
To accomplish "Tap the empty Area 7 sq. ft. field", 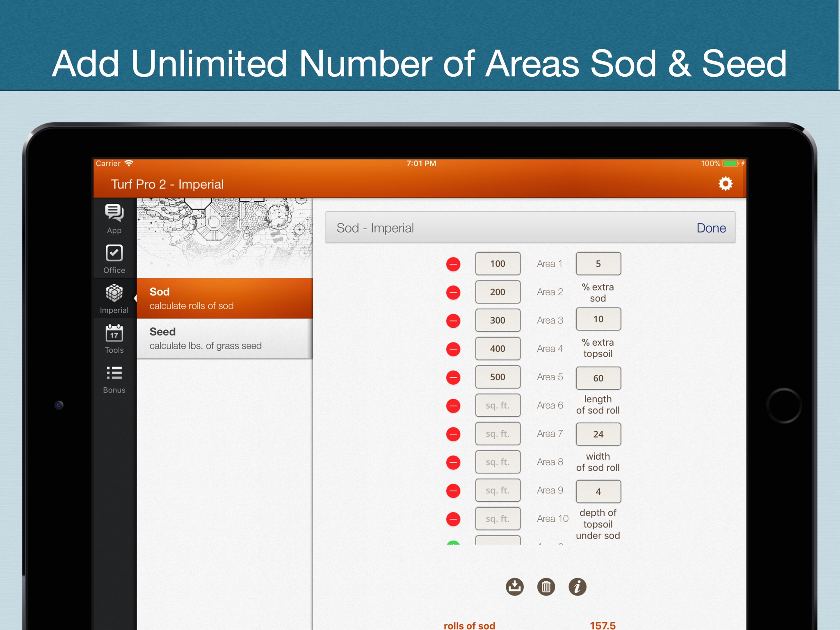I will pos(498,434).
